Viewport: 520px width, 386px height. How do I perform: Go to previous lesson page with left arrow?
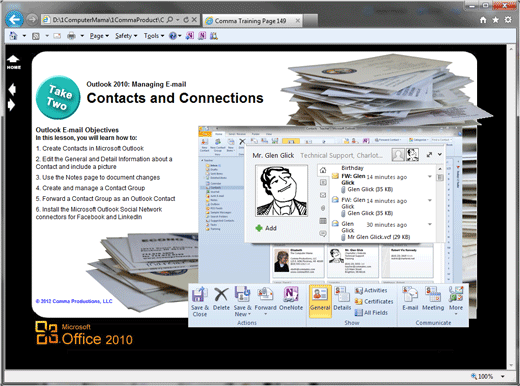click(12, 89)
